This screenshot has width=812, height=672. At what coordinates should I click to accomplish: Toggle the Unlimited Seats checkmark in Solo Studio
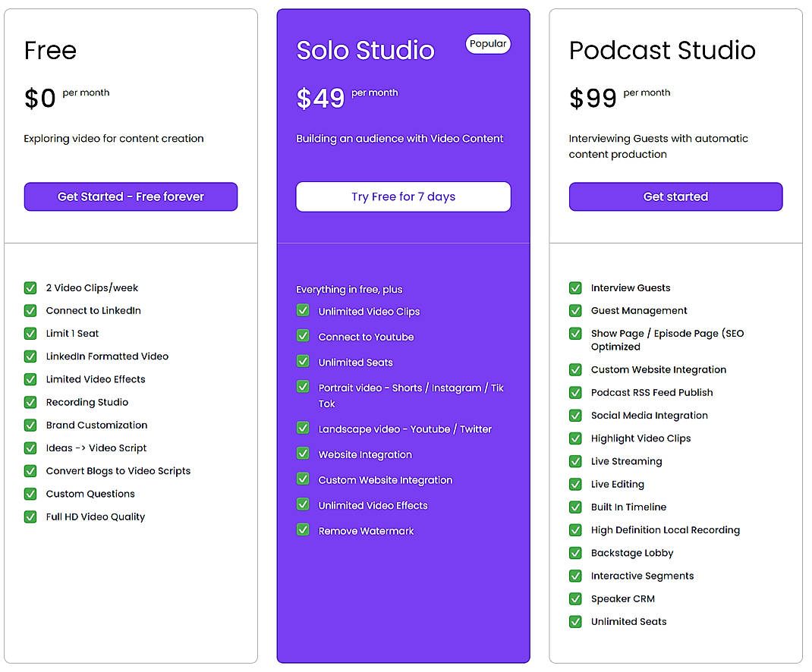pos(303,363)
